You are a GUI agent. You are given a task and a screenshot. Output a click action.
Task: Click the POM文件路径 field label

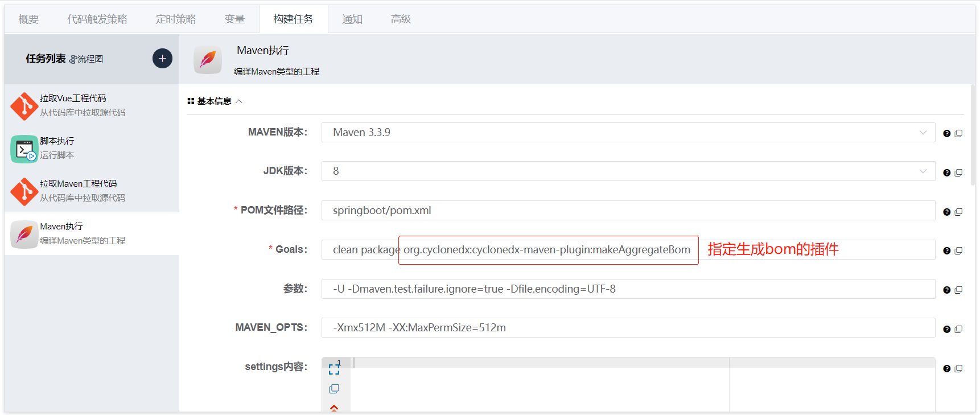click(x=274, y=210)
